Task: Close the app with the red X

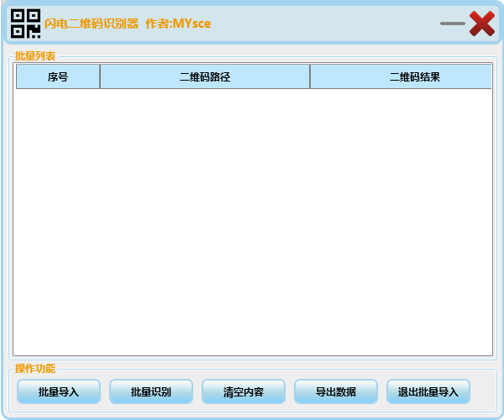Action: 482,24
